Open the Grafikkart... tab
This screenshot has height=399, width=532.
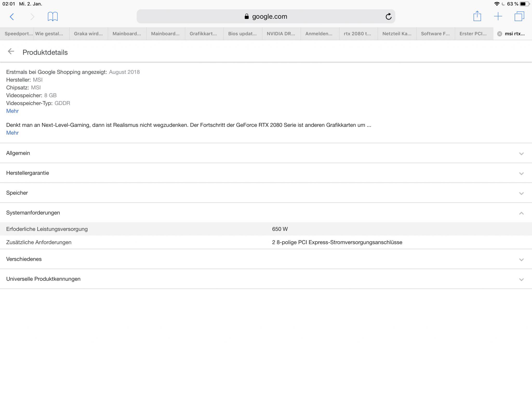(204, 34)
